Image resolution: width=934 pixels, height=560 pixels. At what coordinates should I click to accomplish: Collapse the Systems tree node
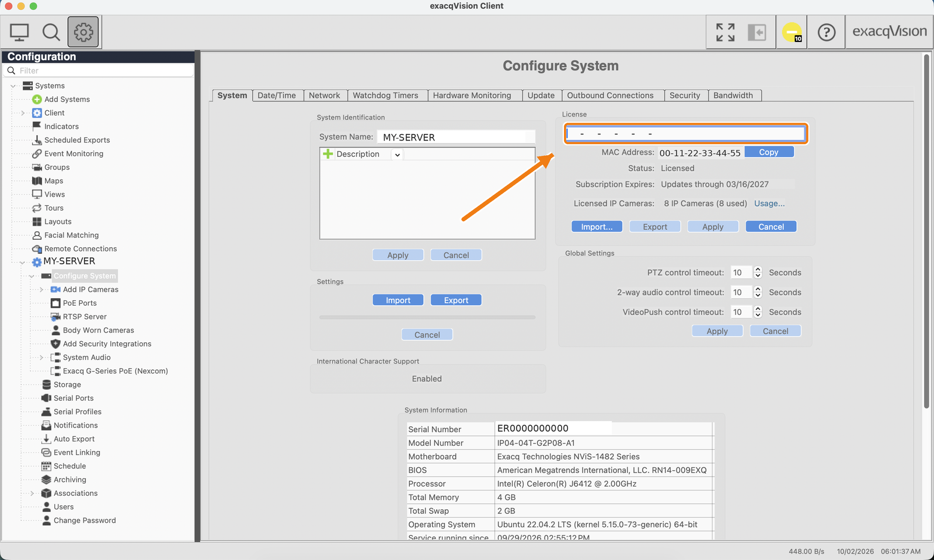[13, 86]
